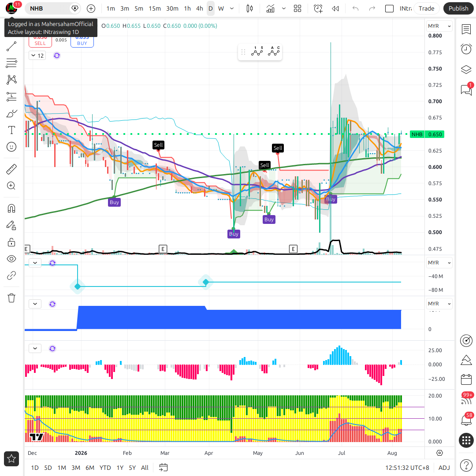Open the candlestick chart type menu
The width and height of the screenshot is (476, 476).
(249, 8)
